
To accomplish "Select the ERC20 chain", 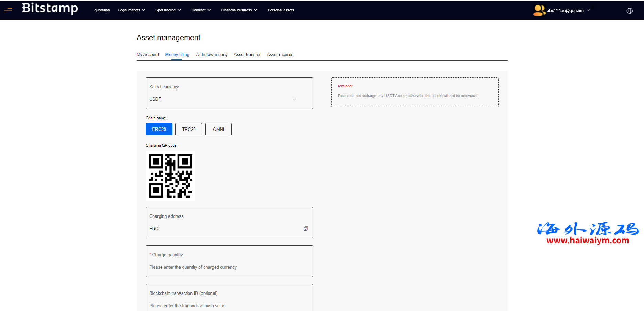I will [x=159, y=129].
